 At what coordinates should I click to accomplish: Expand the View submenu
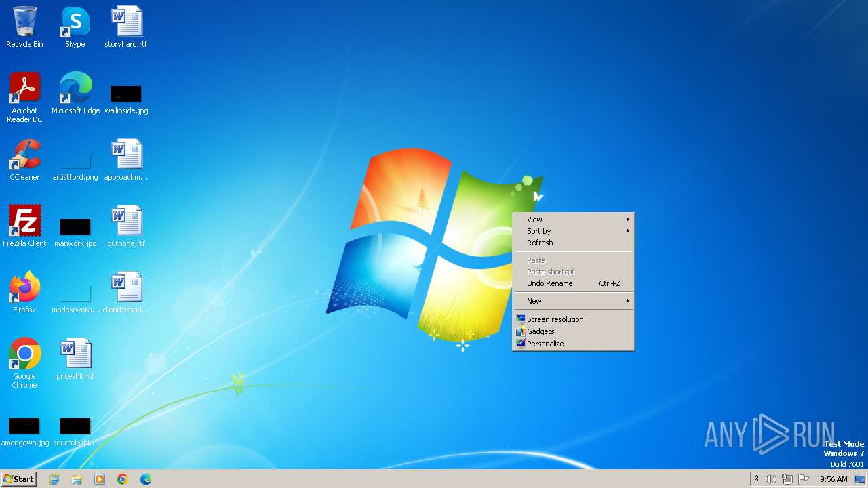(x=573, y=220)
